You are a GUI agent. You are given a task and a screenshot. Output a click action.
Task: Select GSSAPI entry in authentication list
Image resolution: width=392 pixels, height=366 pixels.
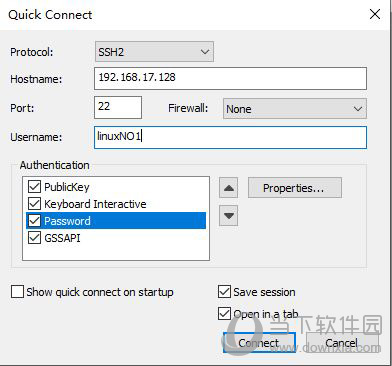(x=62, y=238)
